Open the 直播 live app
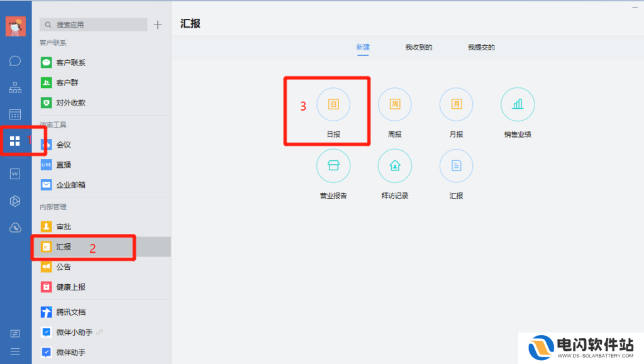The width and height of the screenshot is (644, 364). pyautogui.click(x=101, y=165)
